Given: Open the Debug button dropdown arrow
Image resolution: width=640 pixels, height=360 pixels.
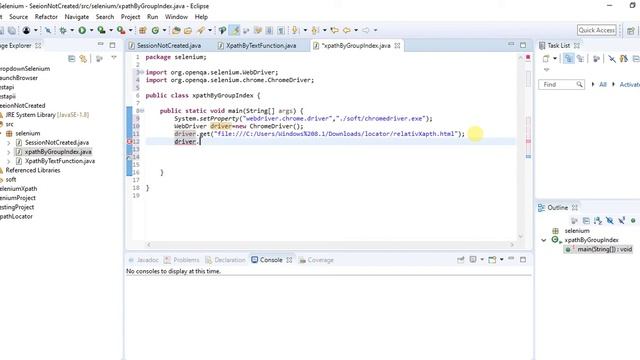Looking at the screenshot, I should [x=72, y=30].
